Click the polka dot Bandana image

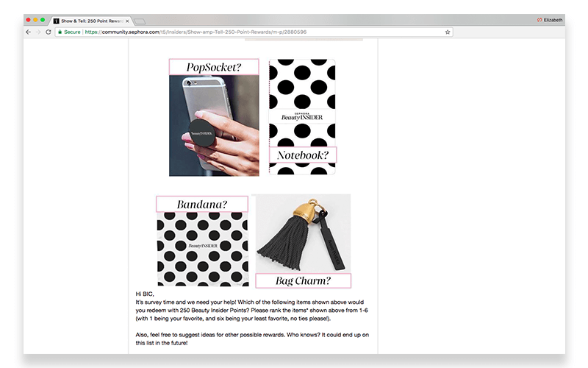pyautogui.click(x=203, y=249)
